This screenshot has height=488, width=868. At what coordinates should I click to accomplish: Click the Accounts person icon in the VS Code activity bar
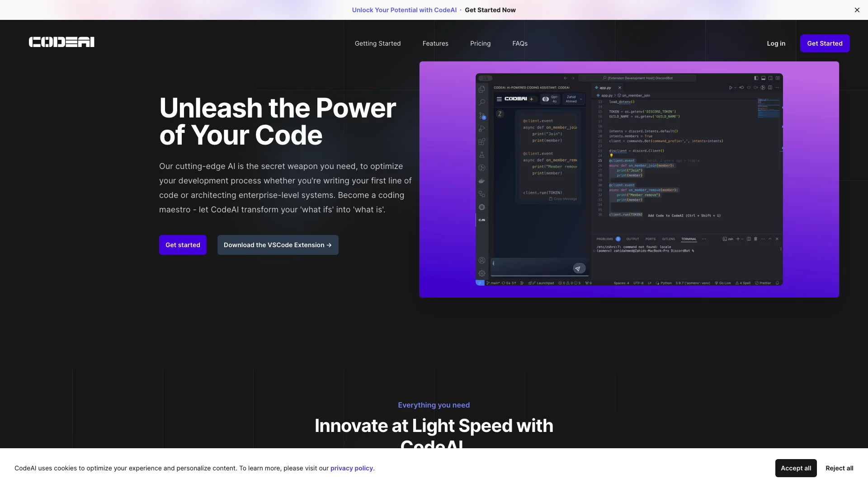482,260
